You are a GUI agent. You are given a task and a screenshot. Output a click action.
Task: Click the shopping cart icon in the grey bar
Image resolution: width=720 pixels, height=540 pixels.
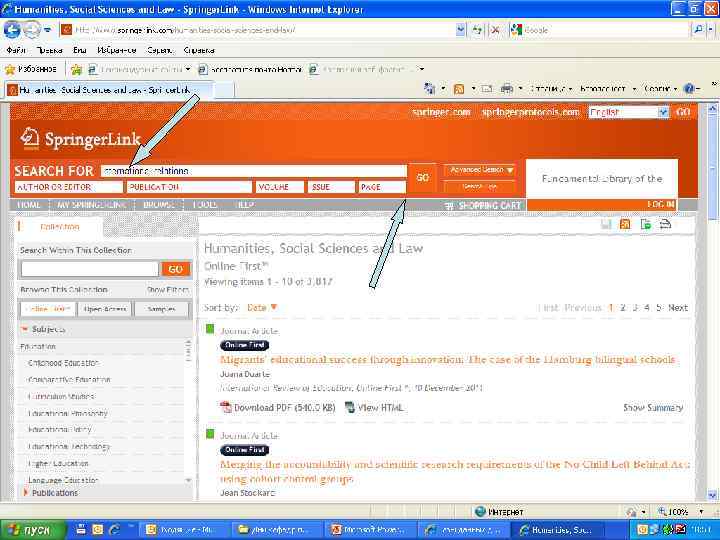coord(450,206)
